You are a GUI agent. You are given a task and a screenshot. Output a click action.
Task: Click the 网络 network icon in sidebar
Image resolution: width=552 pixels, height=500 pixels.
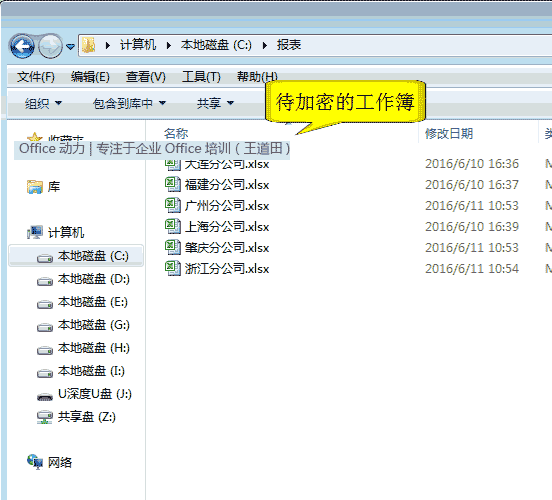[35, 462]
